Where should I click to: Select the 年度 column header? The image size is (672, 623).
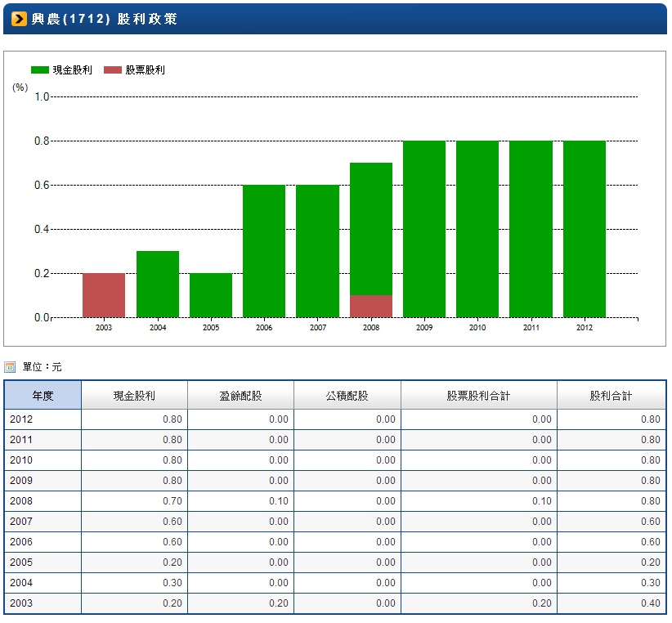point(43,395)
